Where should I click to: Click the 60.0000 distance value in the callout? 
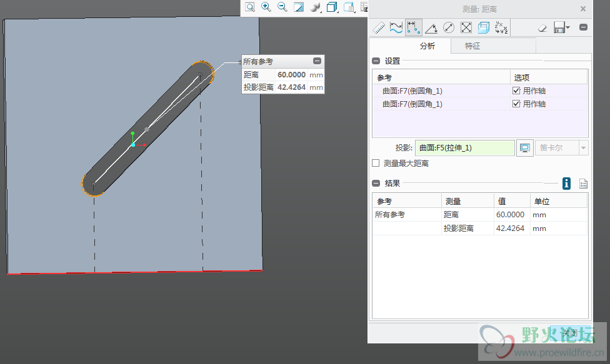pyautogui.click(x=291, y=74)
